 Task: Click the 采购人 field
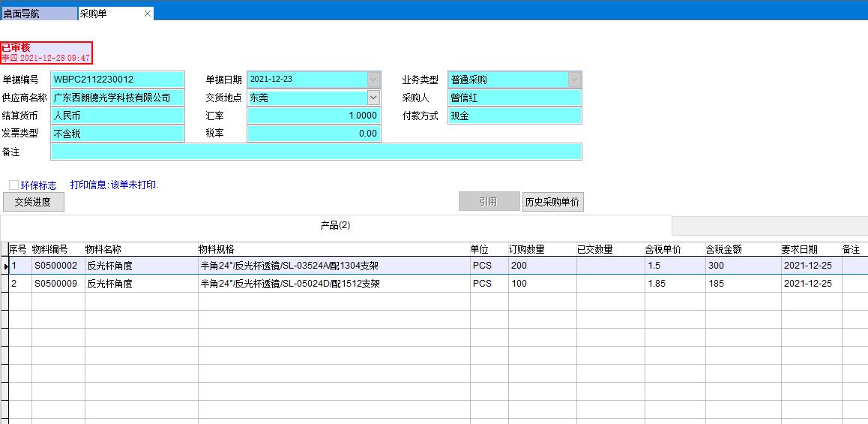click(514, 98)
